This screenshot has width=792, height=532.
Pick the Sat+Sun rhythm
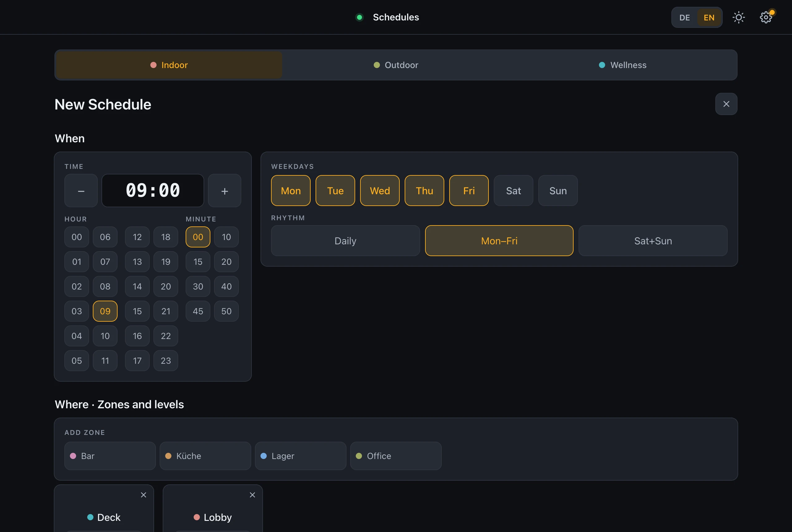(x=653, y=241)
